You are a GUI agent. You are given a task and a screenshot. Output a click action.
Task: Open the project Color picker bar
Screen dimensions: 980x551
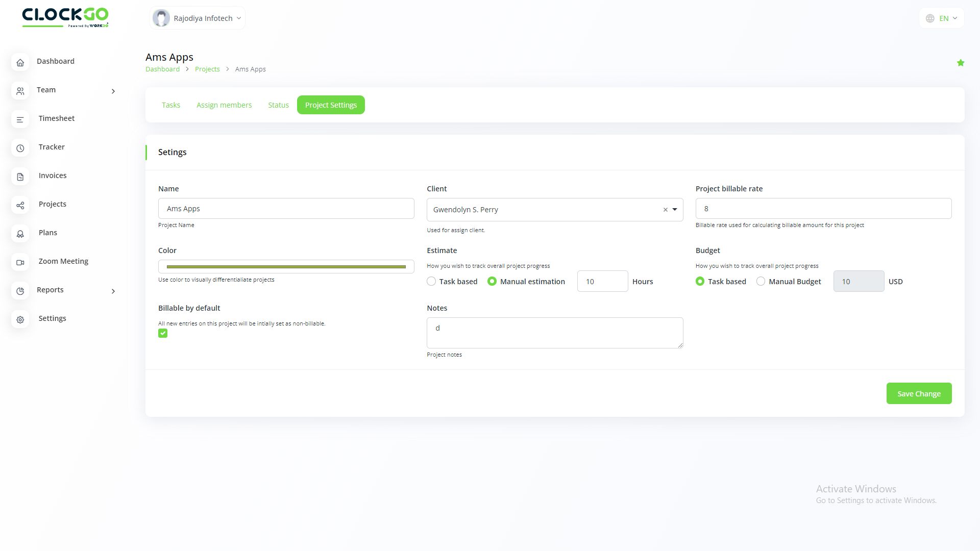click(286, 266)
